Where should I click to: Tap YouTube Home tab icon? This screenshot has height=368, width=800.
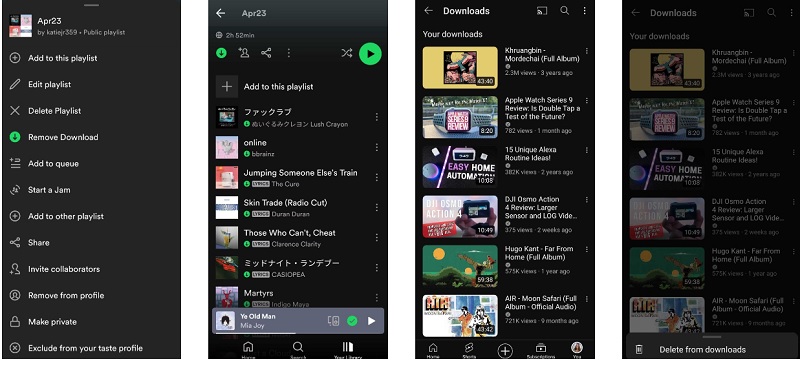[433, 349]
